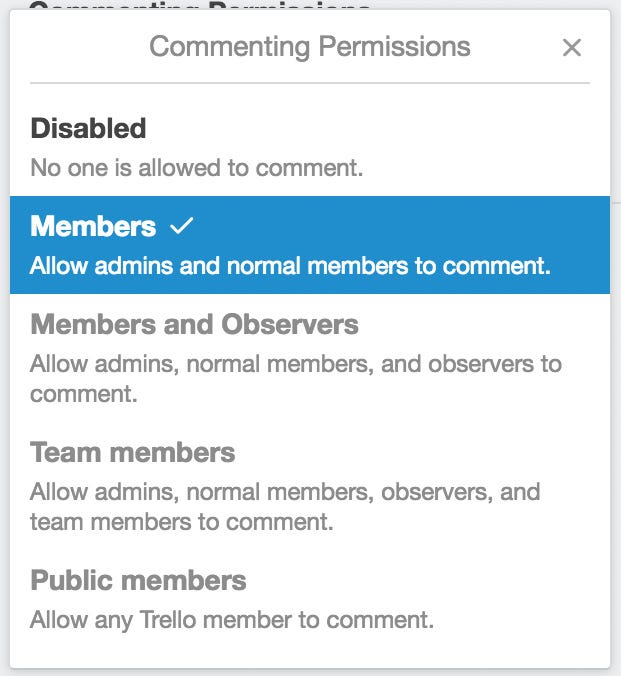Viewport: 621px width, 676px height.
Task: Click the divider line below the popup title
Action: click(x=309, y=82)
